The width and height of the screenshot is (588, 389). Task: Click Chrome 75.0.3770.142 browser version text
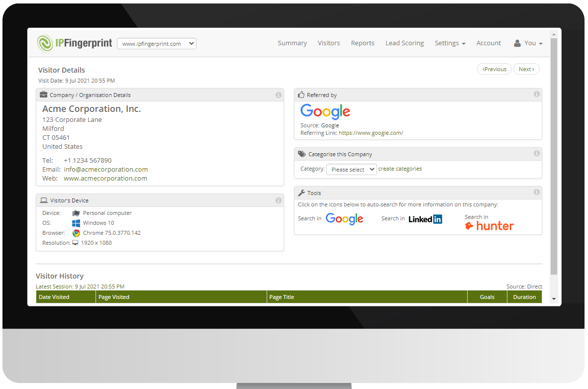tap(112, 233)
